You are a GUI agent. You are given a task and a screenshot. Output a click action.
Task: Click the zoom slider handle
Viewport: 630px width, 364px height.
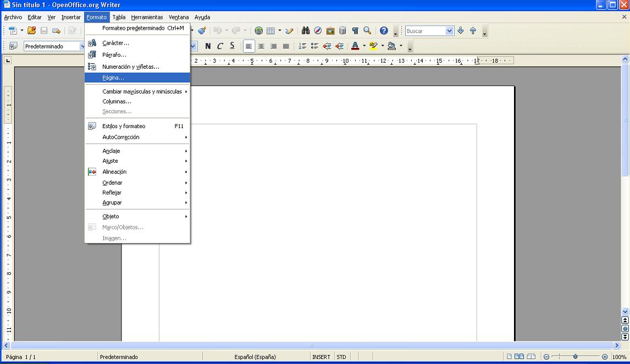pyautogui.click(x=576, y=357)
